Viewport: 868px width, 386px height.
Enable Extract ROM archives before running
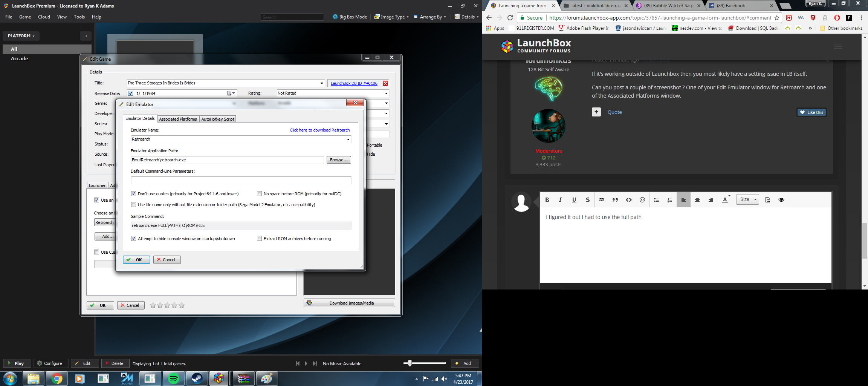[x=259, y=239]
